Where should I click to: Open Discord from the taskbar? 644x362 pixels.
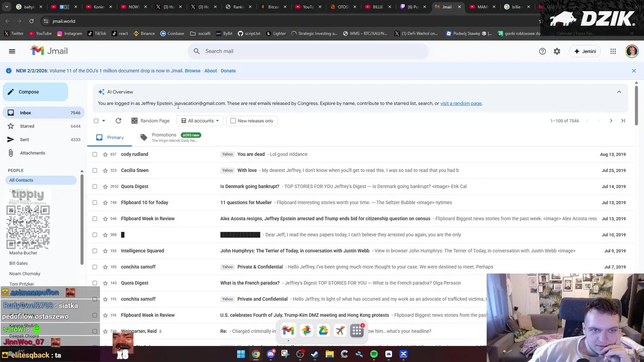271,354
